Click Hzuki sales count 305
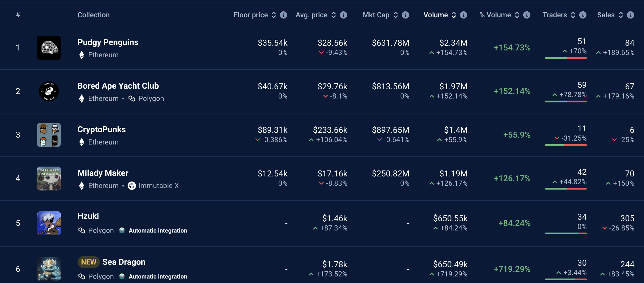644x283 pixels. point(627,219)
